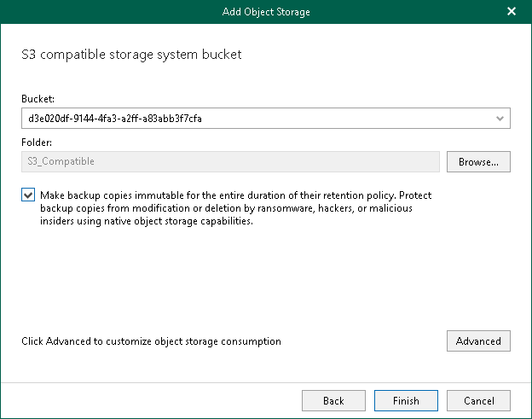Open the Advanced settings

click(478, 341)
